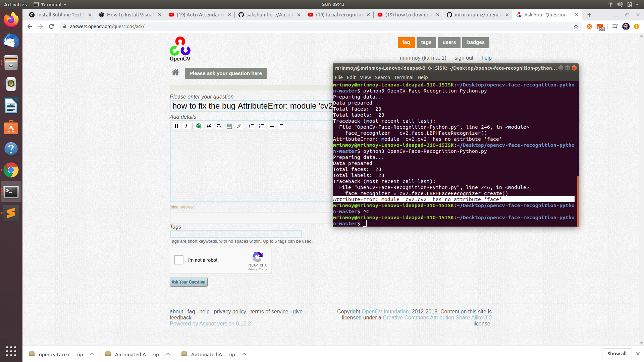Open the Terminal app menu in top bar

point(50,4)
